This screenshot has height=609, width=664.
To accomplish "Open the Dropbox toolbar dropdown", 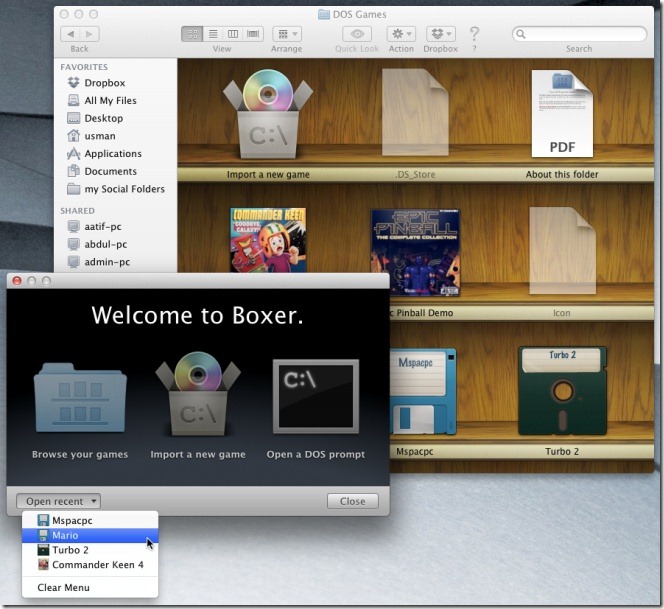I will click(441, 34).
